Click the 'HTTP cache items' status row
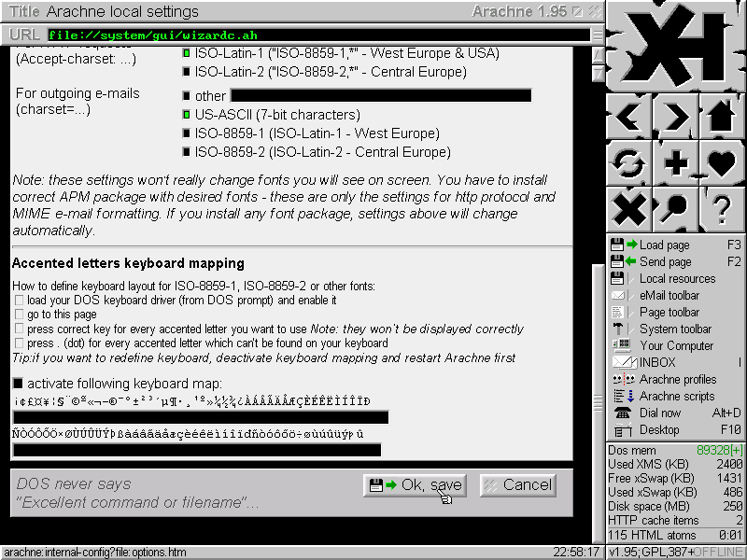Screen dimensions: 747x560 pos(675,520)
